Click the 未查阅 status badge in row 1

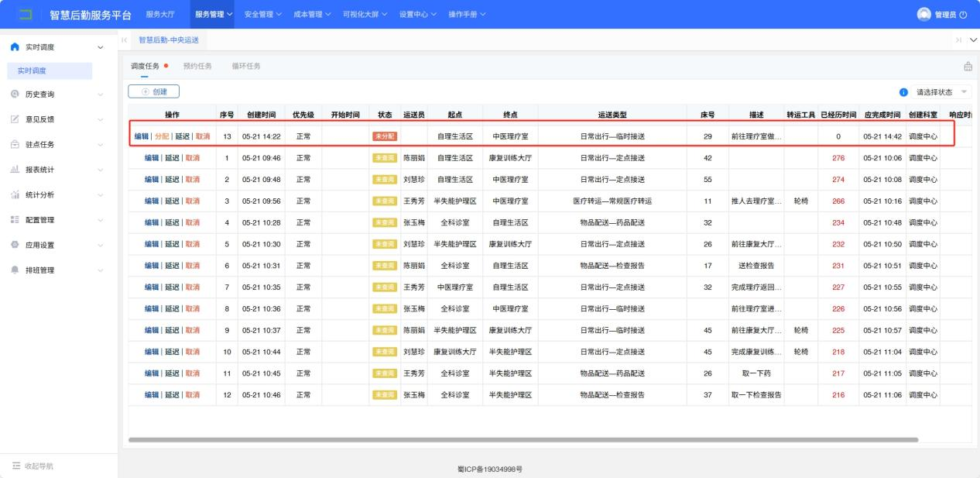(x=385, y=158)
